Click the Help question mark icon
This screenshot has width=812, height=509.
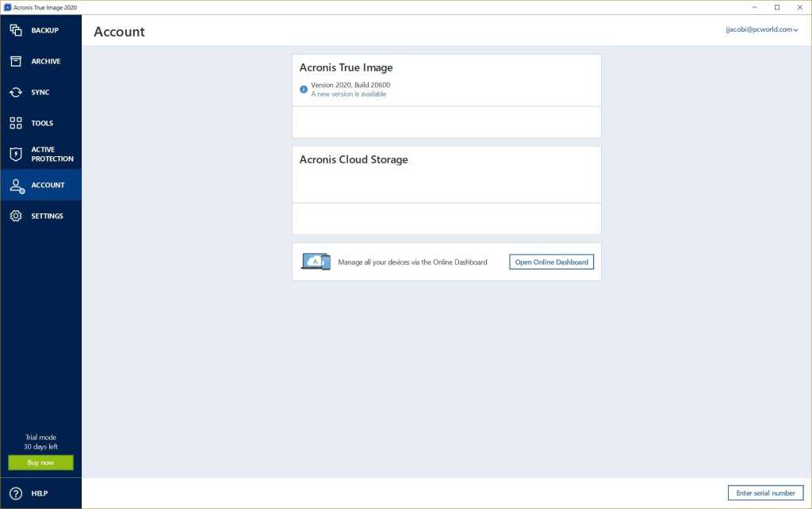pos(16,493)
